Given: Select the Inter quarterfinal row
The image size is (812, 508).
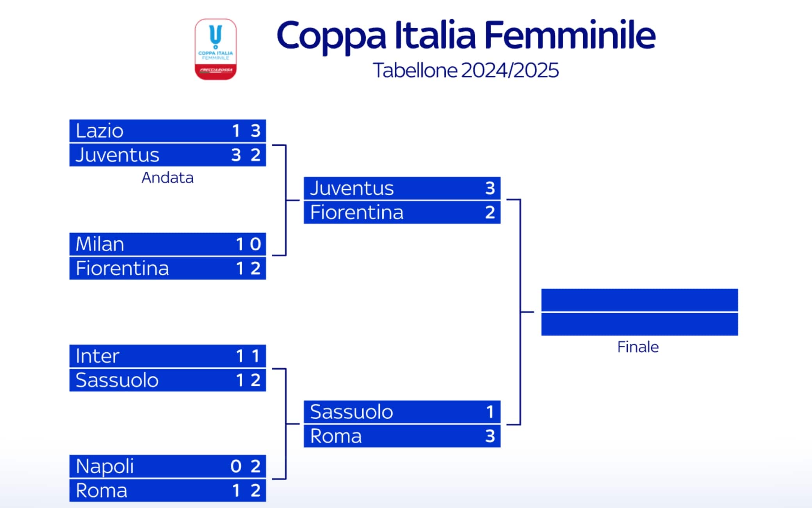Looking at the screenshot, I should (167, 356).
